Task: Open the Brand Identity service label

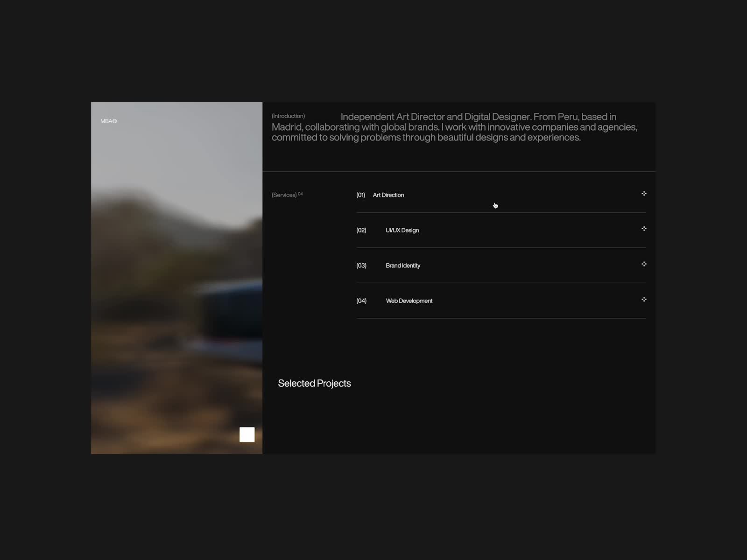Action: pos(402,266)
